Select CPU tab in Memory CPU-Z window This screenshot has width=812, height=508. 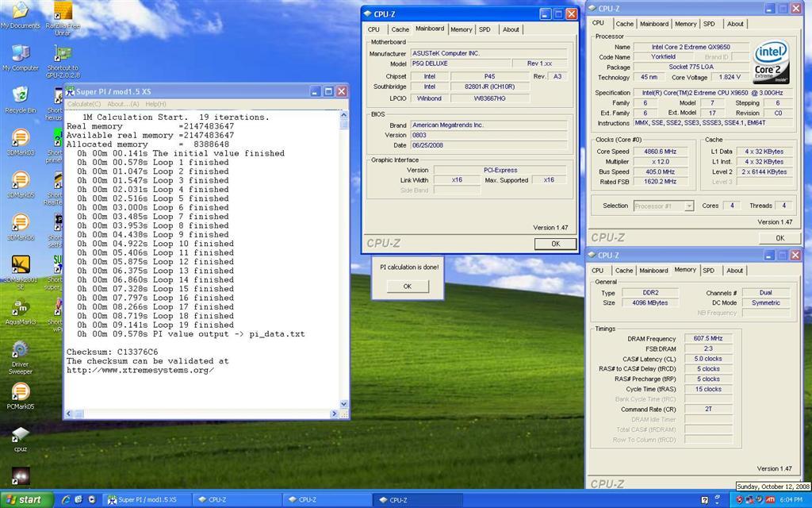(x=598, y=271)
